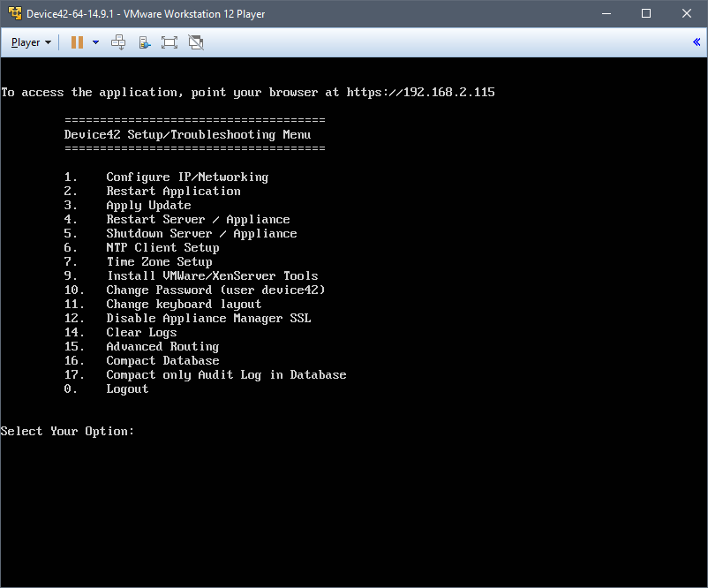
Task: Send Ctrl+Alt+Delete to the guest
Action: coord(117,41)
